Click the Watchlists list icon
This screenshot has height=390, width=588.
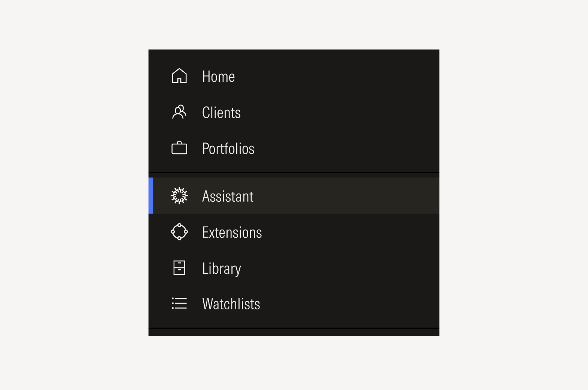coord(179,304)
